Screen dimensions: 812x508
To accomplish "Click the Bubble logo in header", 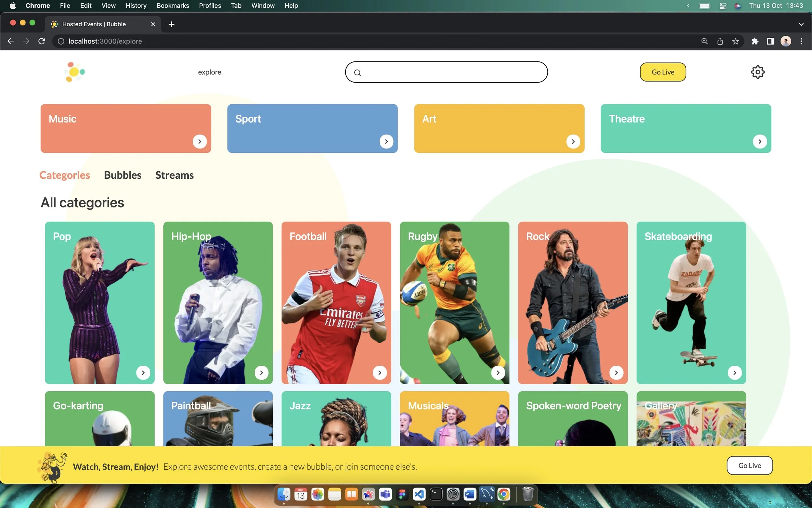I will pos(74,72).
